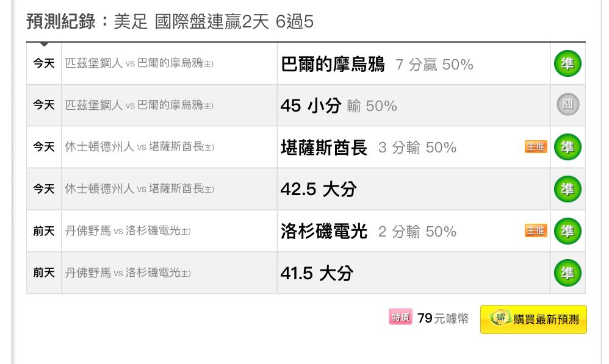Open first 丹佛野馬 vs 洛杉磯電光 matchup

click(x=128, y=230)
